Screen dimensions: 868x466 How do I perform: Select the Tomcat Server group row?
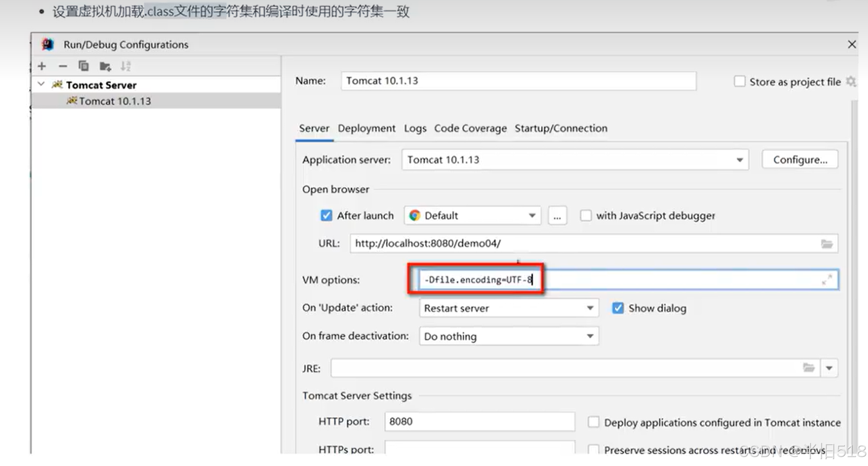(x=156, y=85)
